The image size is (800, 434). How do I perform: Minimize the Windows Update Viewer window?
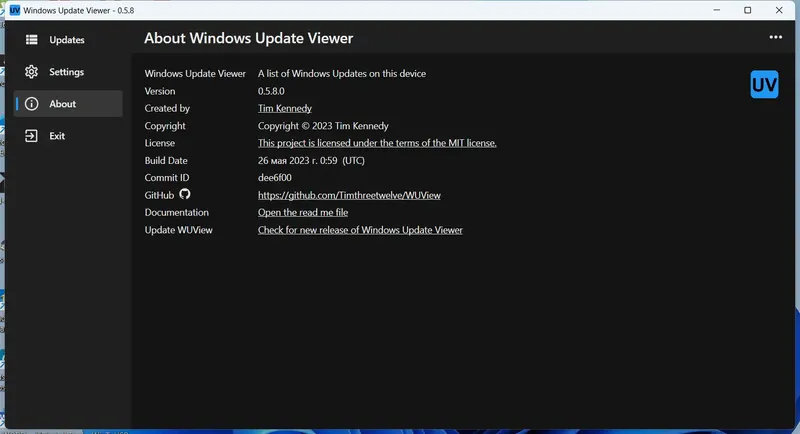716,10
